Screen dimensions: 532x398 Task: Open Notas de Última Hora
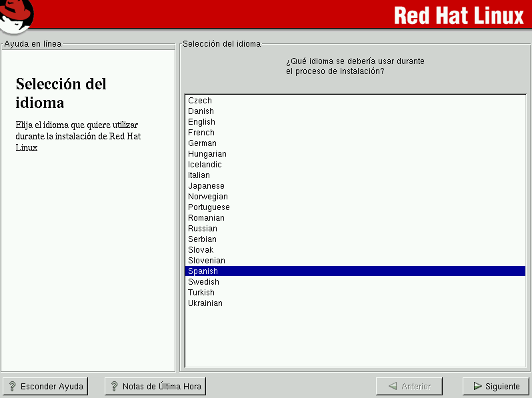point(155,386)
